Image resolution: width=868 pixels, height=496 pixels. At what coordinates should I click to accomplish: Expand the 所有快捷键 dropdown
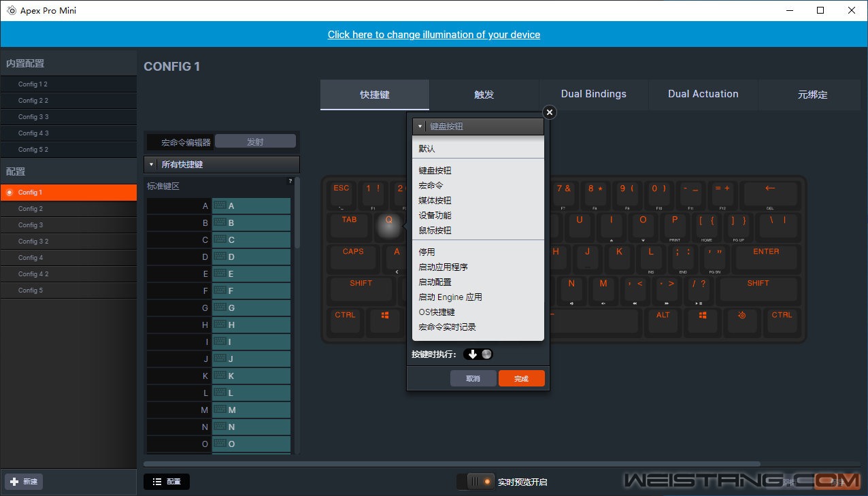(x=222, y=165)
